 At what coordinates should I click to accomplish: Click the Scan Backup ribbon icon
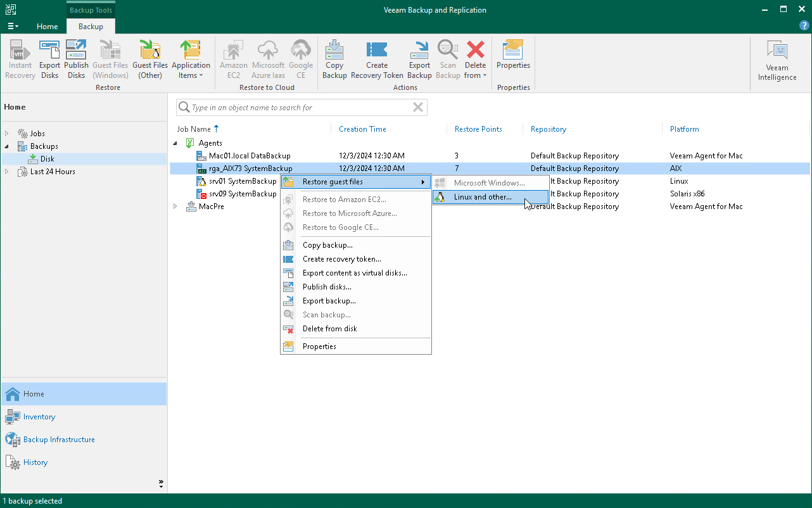[x=448, y=60]
